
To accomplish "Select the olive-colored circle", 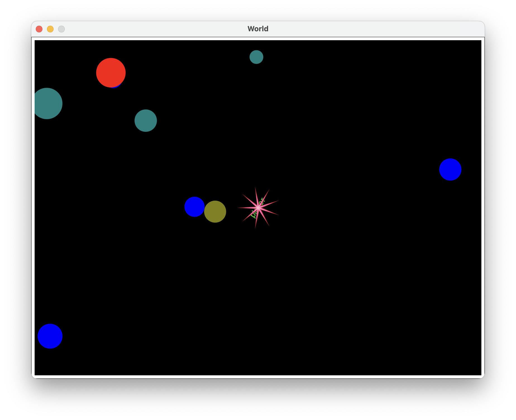I will (x=215, y=212).
